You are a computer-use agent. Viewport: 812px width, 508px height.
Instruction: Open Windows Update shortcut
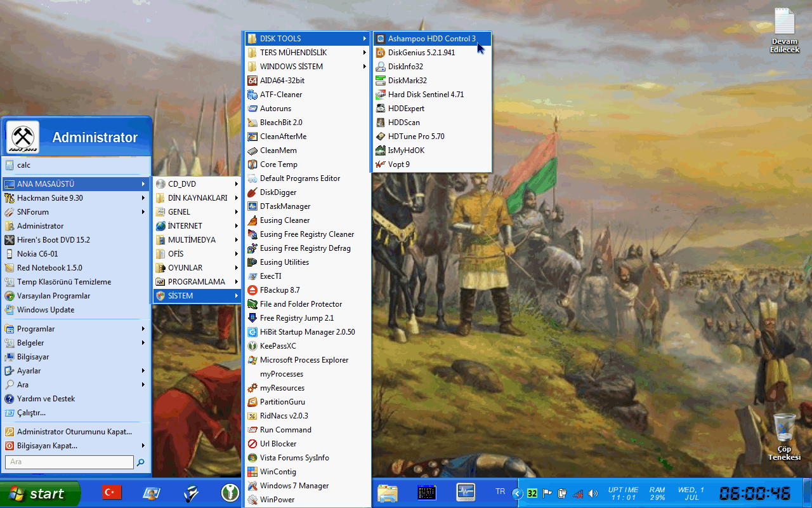pyautogui.click(x=75, y=310)
